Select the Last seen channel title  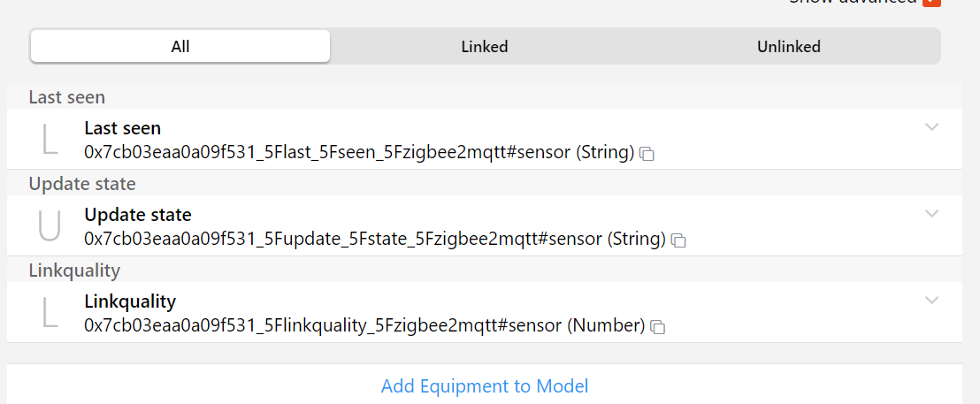click(x=122, y=128)
